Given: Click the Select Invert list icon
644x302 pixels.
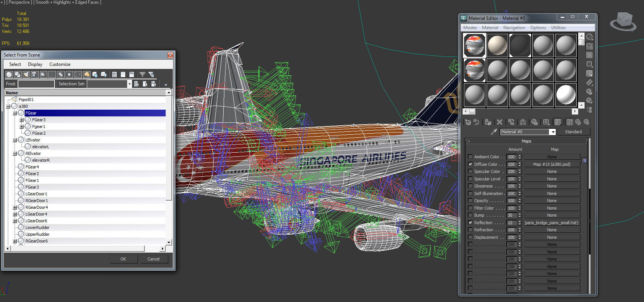Looking at the screenshot, I should 132,74.
